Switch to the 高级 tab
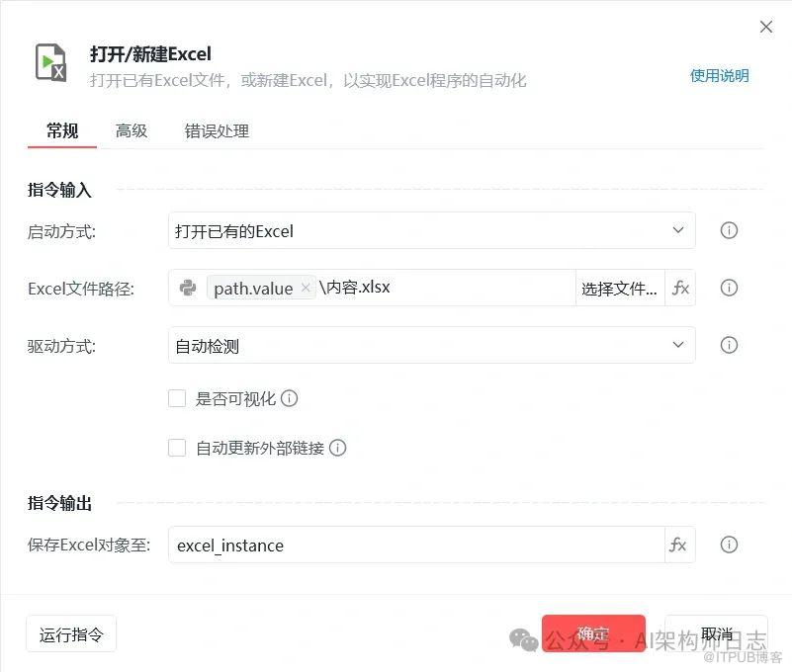This screenshot has width=792, height=672. 132,130
